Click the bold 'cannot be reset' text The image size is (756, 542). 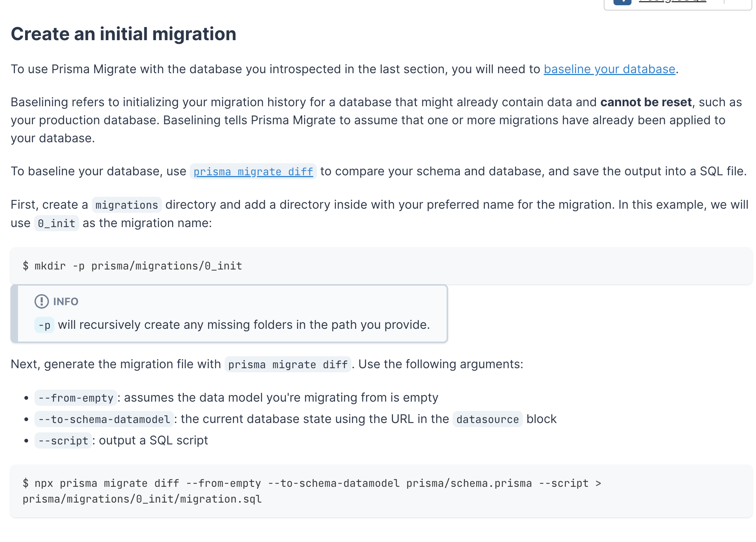646,102
